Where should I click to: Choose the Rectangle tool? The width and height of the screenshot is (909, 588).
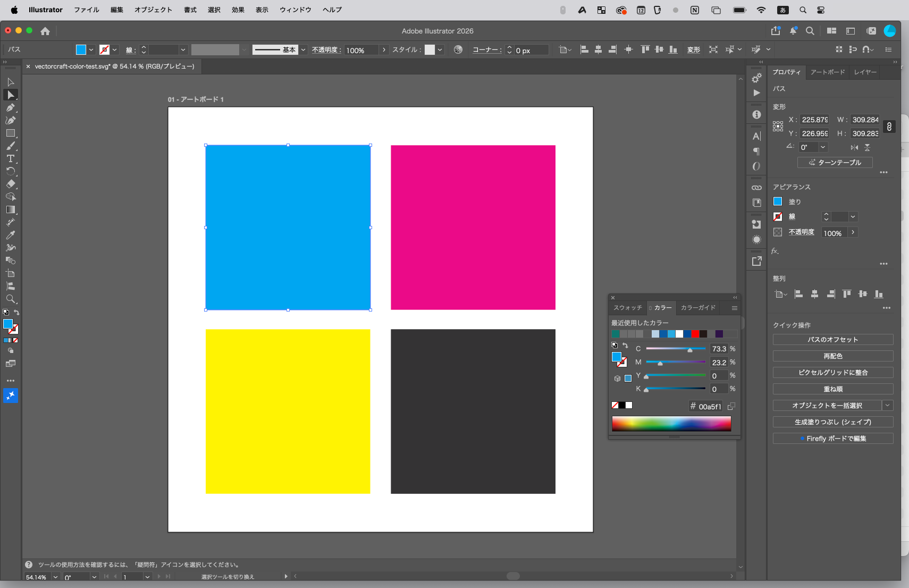(x=10, y=133)
